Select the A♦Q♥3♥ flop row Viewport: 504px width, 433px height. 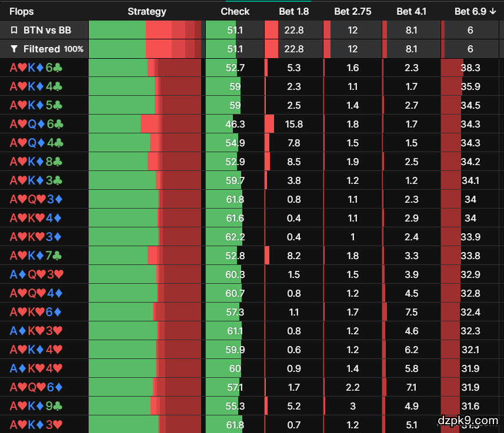(x=36, y=274)
